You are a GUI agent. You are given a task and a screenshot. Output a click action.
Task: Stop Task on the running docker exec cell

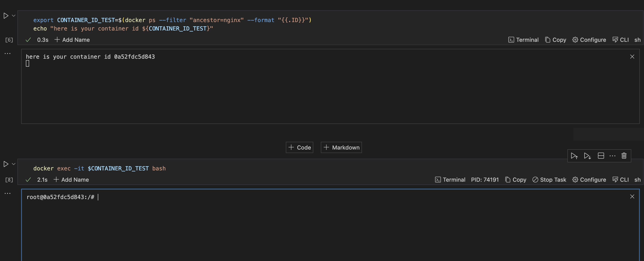tap(549, 180)
